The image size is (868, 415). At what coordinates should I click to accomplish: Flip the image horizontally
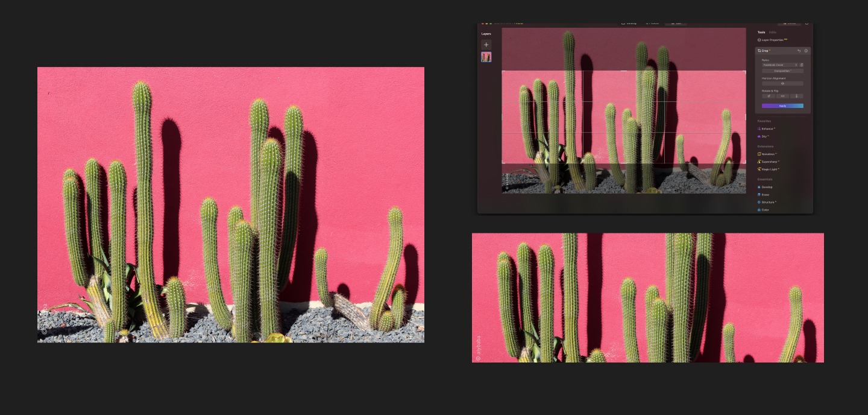782,96
